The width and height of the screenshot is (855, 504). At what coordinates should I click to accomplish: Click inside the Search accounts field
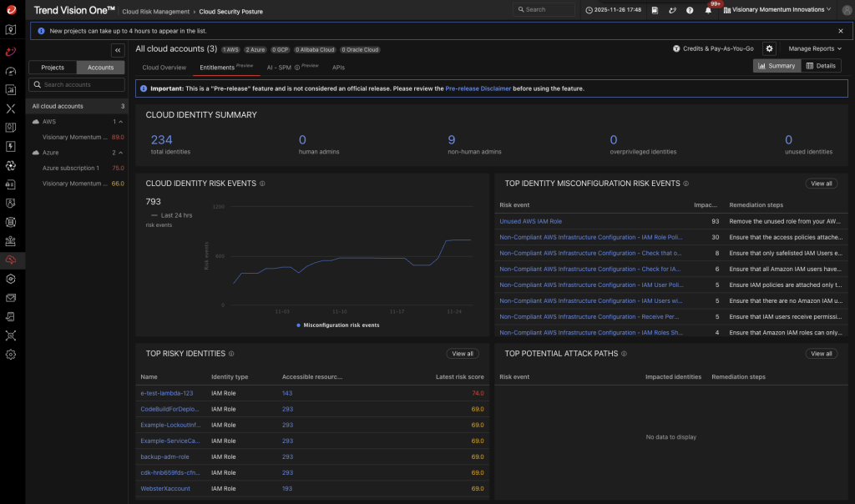[x=79, y=84]
